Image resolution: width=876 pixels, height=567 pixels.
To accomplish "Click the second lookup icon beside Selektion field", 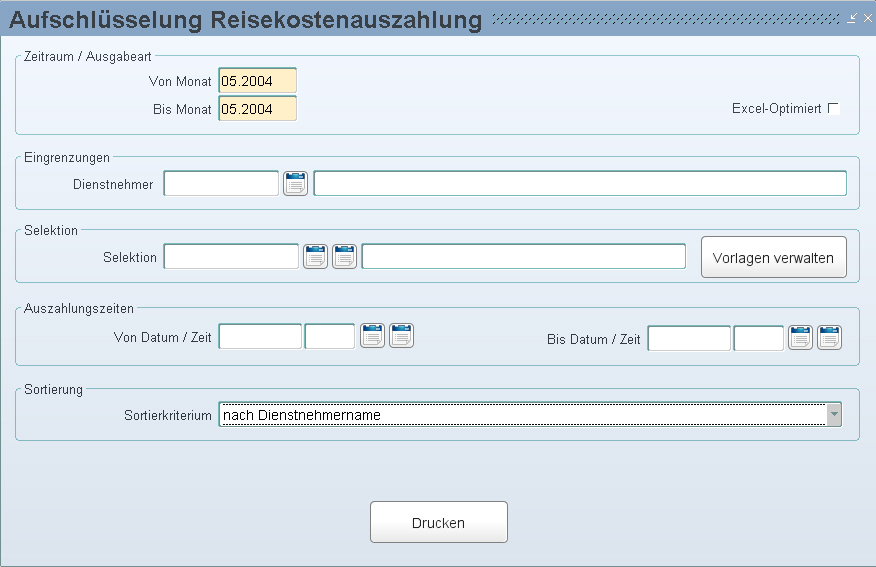I will [344, 256].
